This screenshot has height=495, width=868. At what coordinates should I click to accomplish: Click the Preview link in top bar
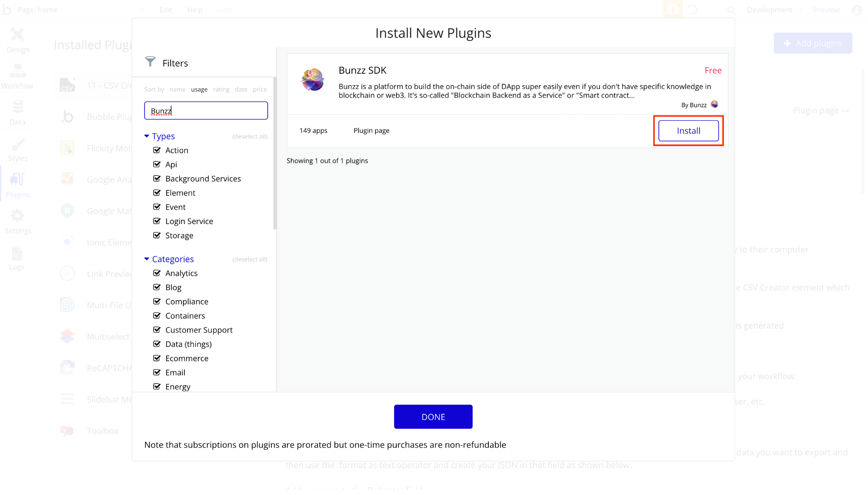(826, 10)
